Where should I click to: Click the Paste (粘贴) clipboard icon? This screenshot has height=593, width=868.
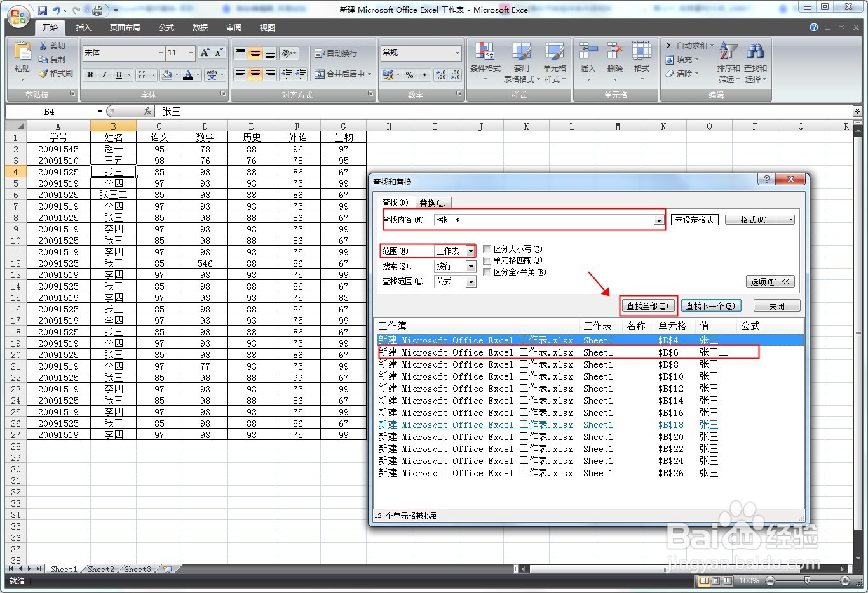(x=22, y=52)
